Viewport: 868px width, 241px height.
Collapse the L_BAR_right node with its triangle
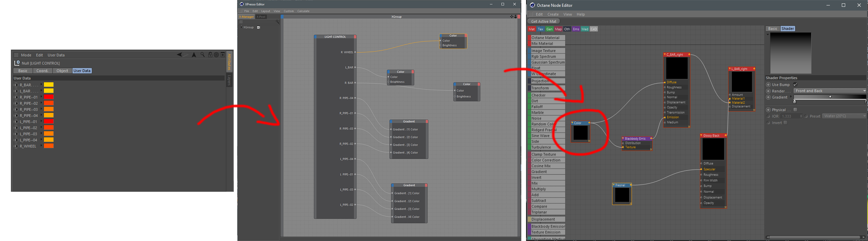coord(730,69)
